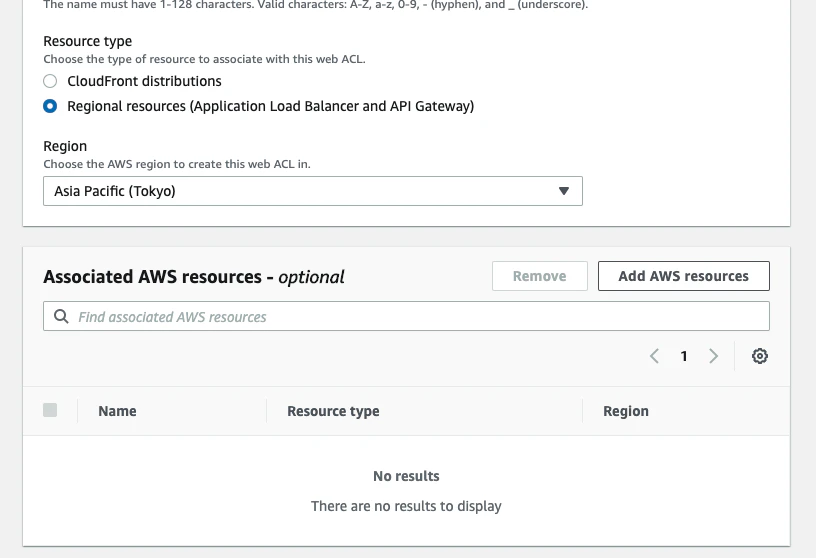
Task: Click the No results message text
Action: (406, 476)
